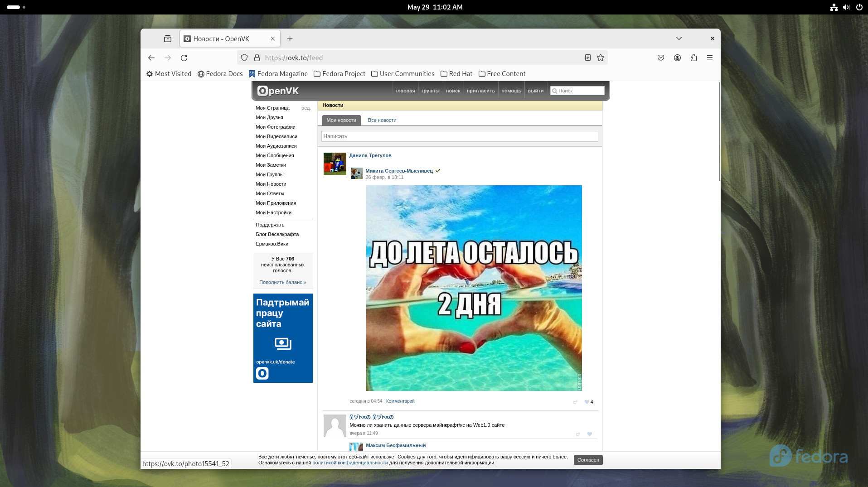Toggle reader view icon in address bar
This screenshot has width=868, height=487.
(x=587, y=58)
